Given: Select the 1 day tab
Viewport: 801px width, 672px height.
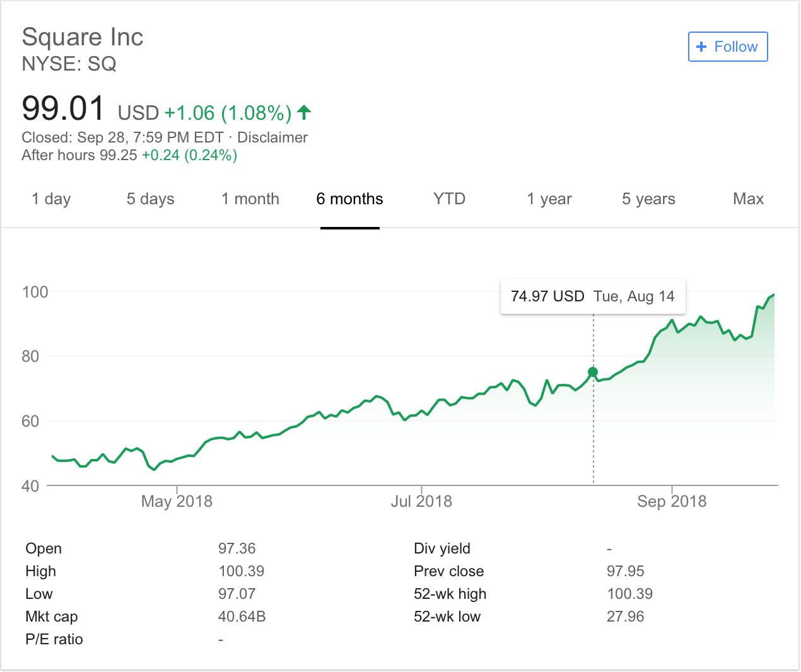Looking at the screenshot, I should click(x=51, y=199).
